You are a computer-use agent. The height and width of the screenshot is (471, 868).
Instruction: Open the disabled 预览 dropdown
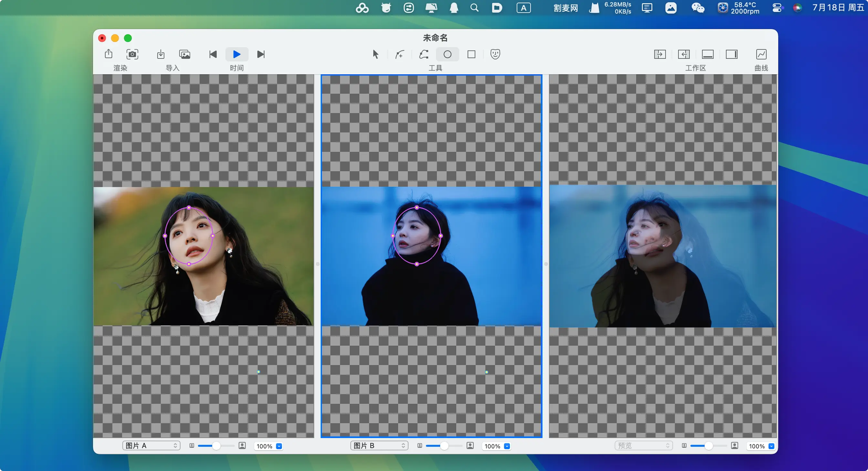pyautogui.click(x=644, y=446)
